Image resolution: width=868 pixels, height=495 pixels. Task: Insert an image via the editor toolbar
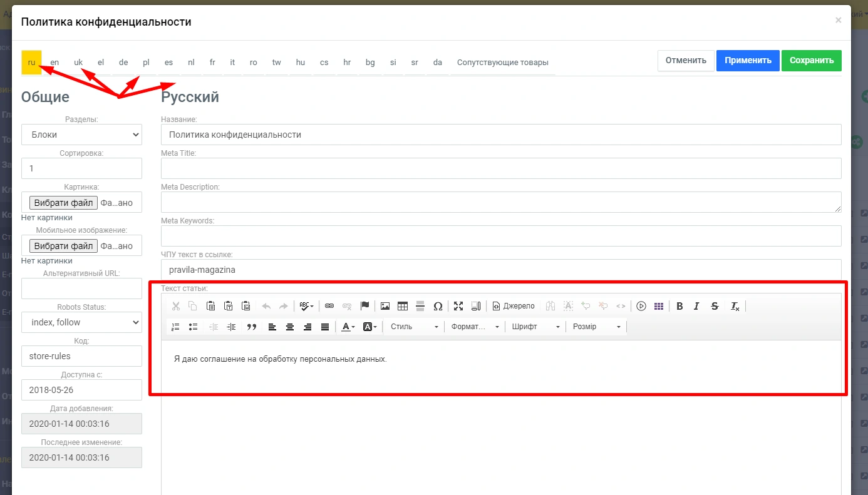[385, 306]
